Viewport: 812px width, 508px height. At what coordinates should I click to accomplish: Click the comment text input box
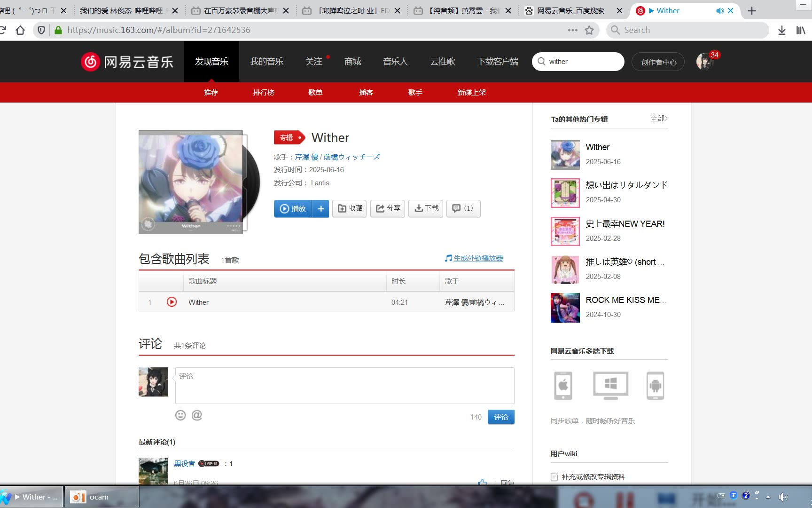tap(344, 386)
